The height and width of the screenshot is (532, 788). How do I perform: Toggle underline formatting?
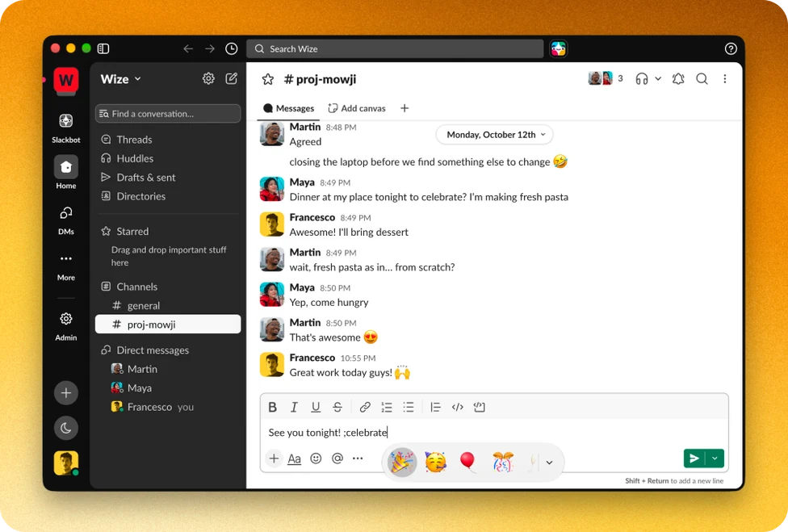pyautogui.click(x=316, y=408)
